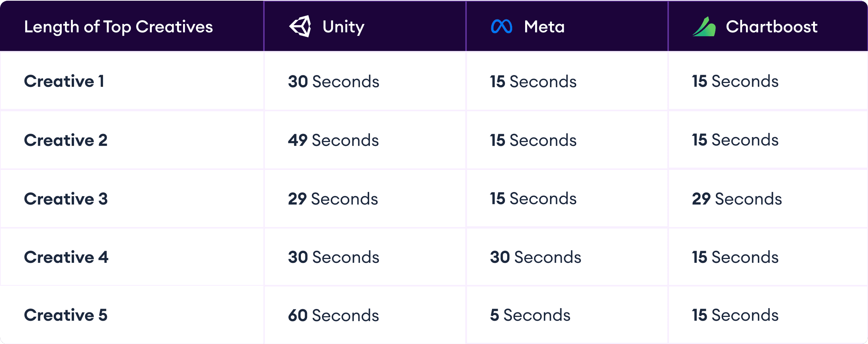Select the Creative 2 row label
The image size is (868, 344).
point(66,140)
